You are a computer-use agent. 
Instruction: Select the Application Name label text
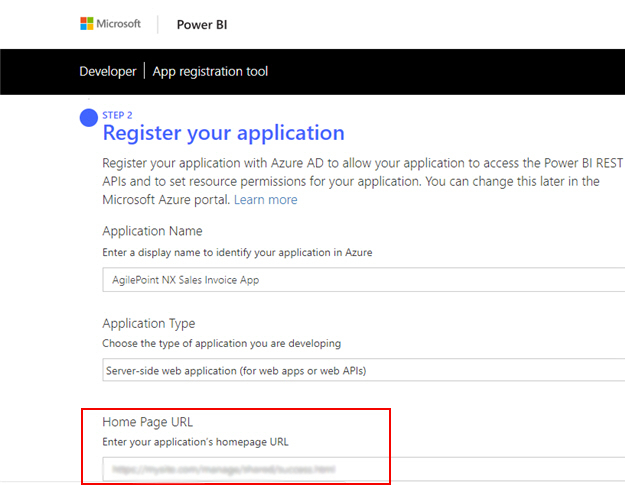(x=152, y=231)
